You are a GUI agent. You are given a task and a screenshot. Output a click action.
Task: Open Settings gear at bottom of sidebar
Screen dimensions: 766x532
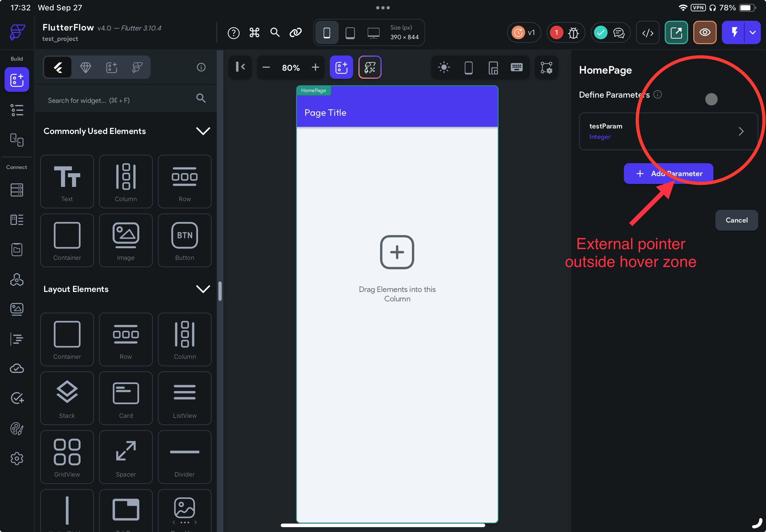(x=17, y=458)
